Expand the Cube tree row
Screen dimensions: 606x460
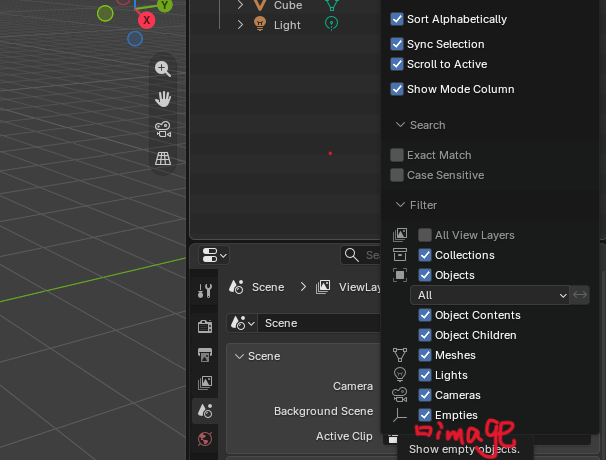(x=240, y=5)
